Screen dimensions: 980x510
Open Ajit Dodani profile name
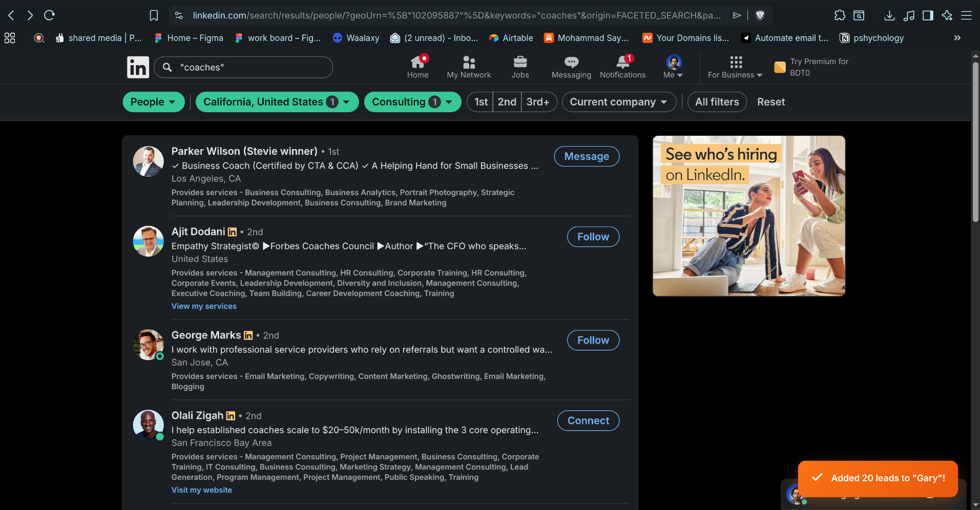pos(198,232)
